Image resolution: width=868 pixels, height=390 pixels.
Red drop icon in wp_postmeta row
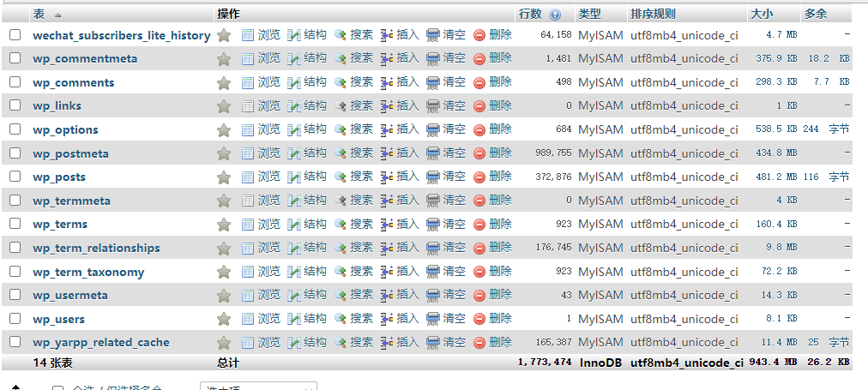coord(479,153)
